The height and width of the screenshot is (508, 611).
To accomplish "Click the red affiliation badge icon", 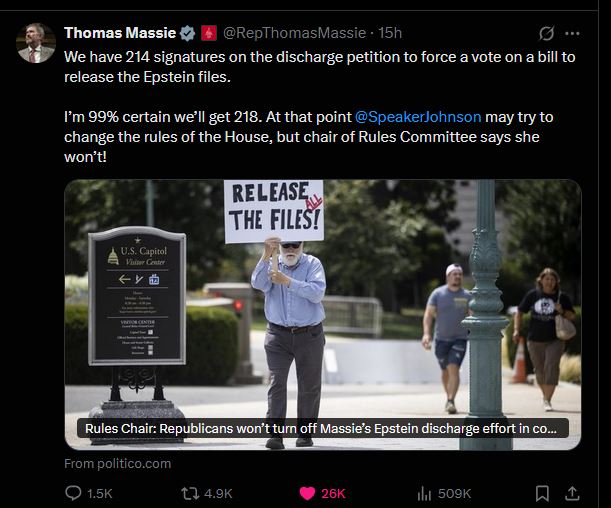I will tap(209, 33).
